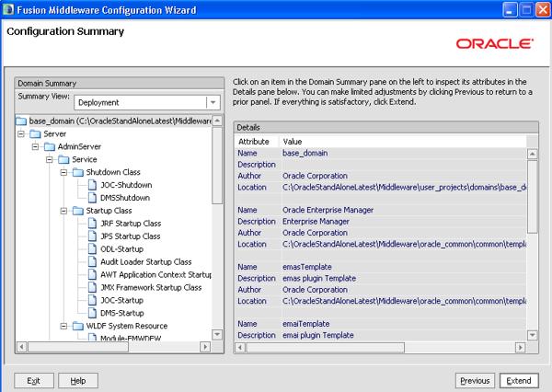
Task: Click the Exit button
Action: coord(33,380)
